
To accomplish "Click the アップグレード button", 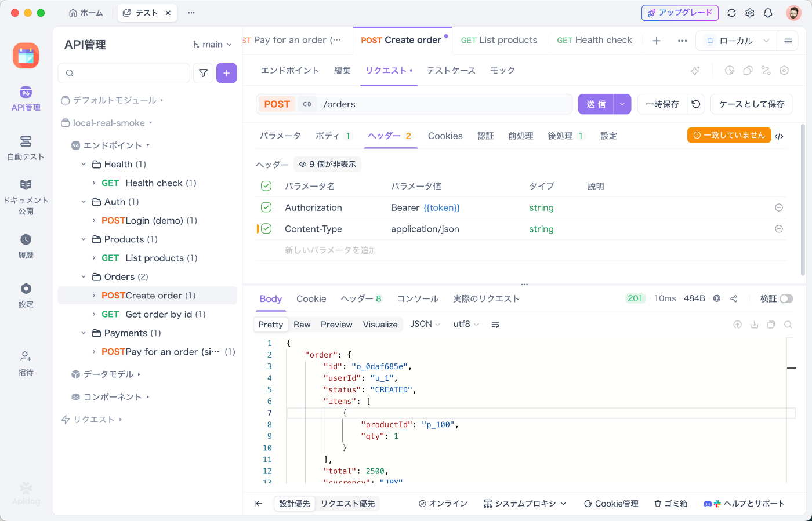I will (x=680, y=13).
